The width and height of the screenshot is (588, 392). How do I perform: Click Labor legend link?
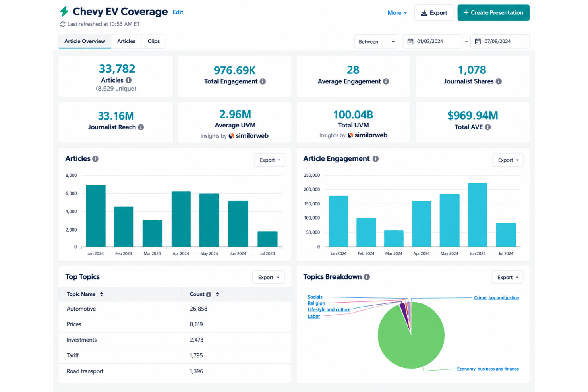click(x=314, y=316)
